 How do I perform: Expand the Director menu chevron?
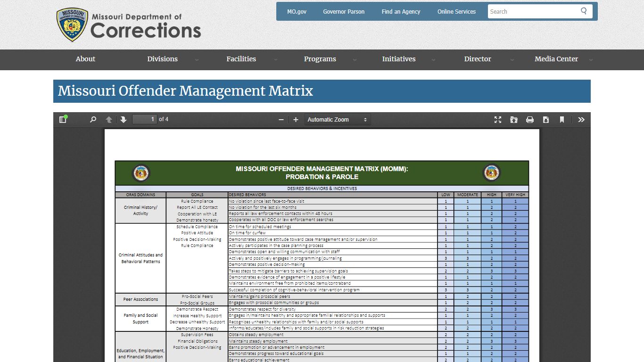512,60
